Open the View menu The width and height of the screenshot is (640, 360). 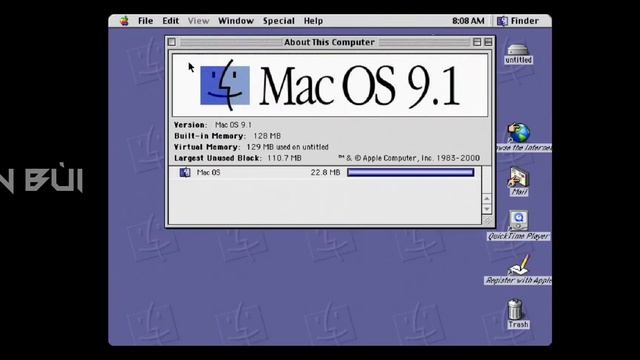tap(198, 21)
